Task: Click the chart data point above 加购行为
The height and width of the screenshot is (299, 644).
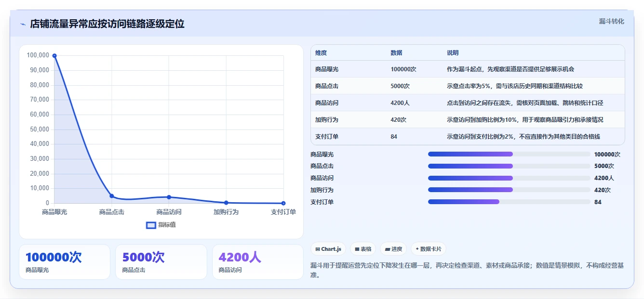Action: coord(226,203)
